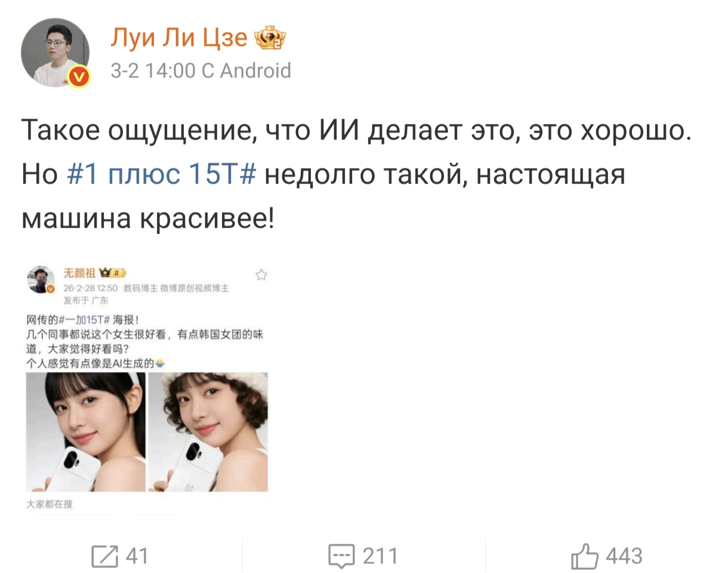
Task: Open Луи Ли Цзе's profile avatar
Action: point(55,52)
